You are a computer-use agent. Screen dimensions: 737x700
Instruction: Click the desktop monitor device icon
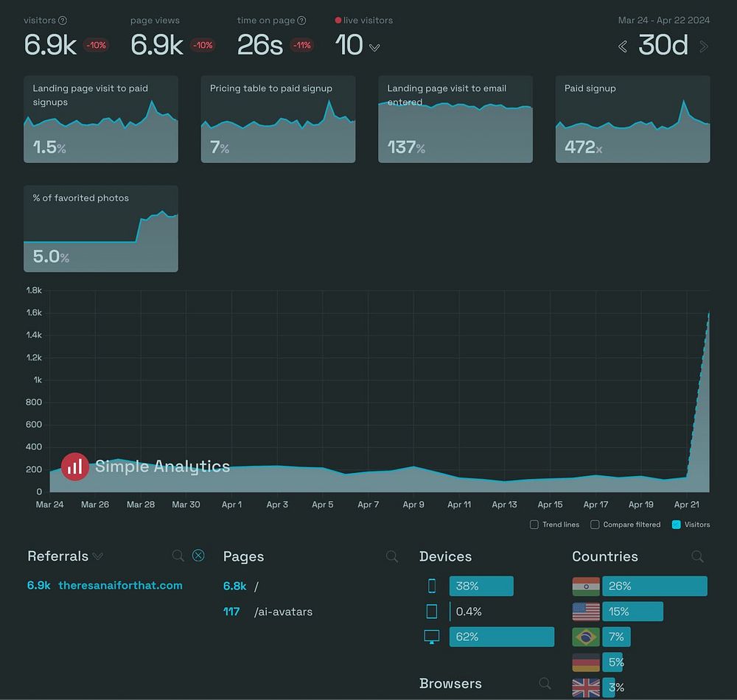[431, 637]
